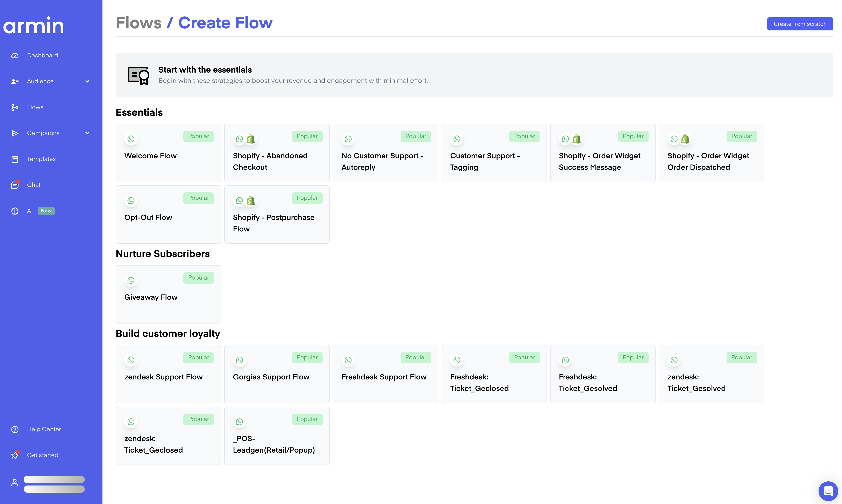The height and width of the screenshot is (504, 842).
Task: Click Create from scratch button
Action: click(x=800, y=24)
